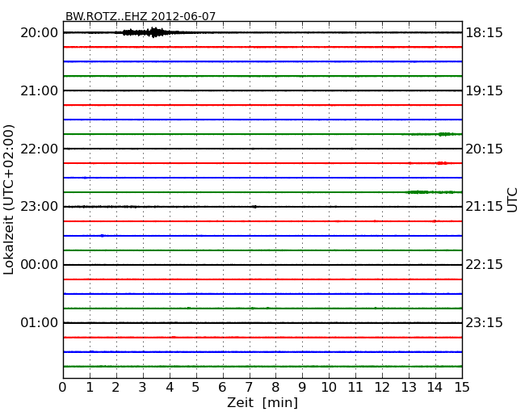Screen dimensions: 525x420
Task: Click the 8 minute tick label
Action: 275,388
